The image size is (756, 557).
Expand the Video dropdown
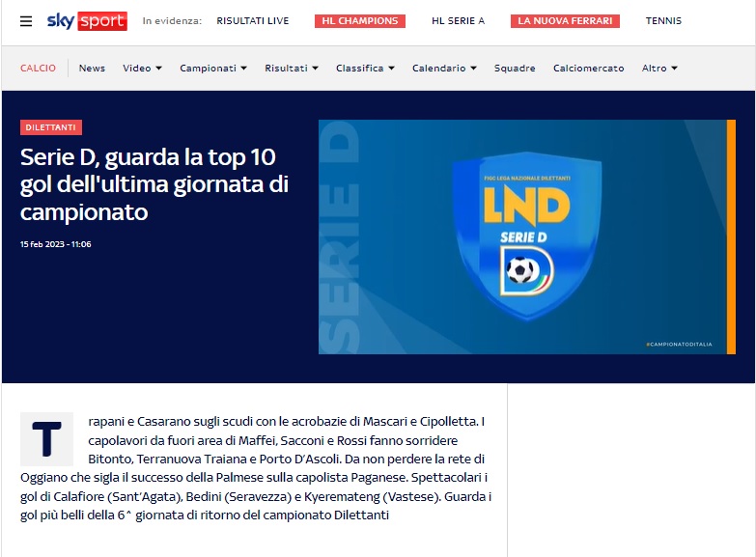142,69
